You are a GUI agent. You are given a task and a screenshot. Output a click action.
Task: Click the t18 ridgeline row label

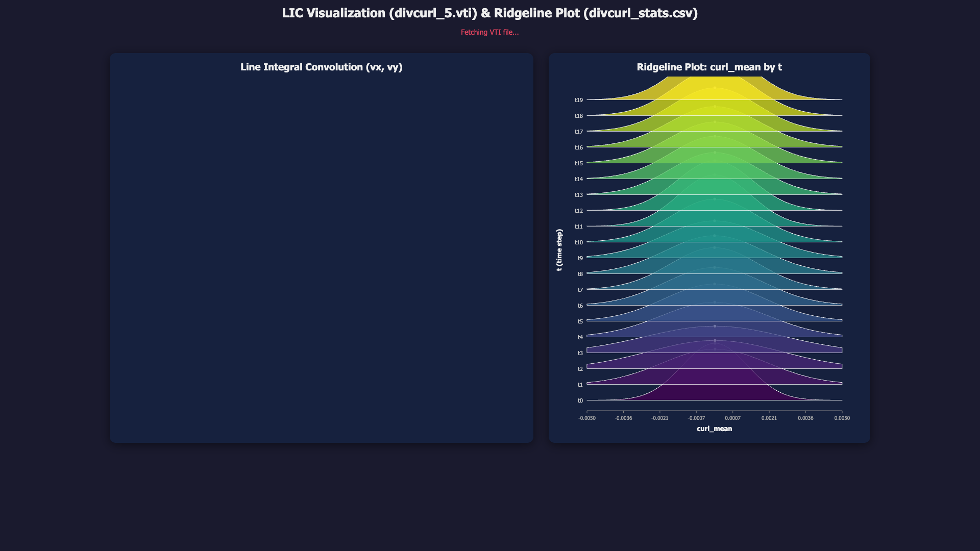coord(578,116)
